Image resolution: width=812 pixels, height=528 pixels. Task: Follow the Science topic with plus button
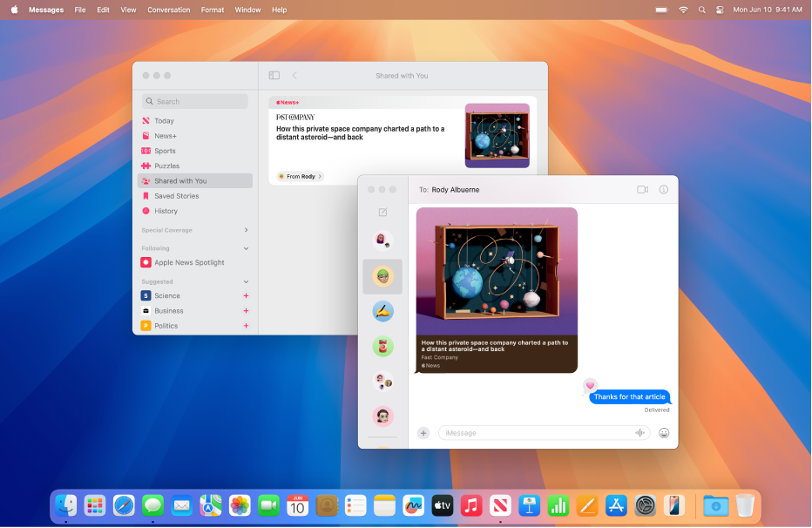click(246, 296)
